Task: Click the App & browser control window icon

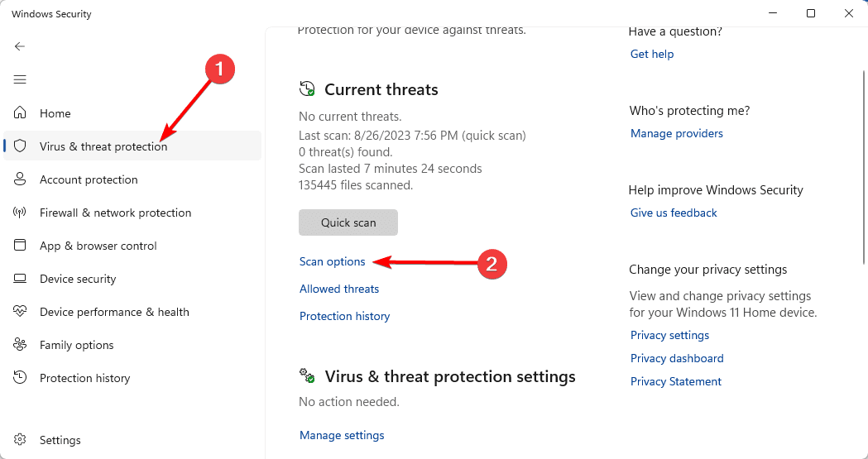Action: [x=20, y=245]
